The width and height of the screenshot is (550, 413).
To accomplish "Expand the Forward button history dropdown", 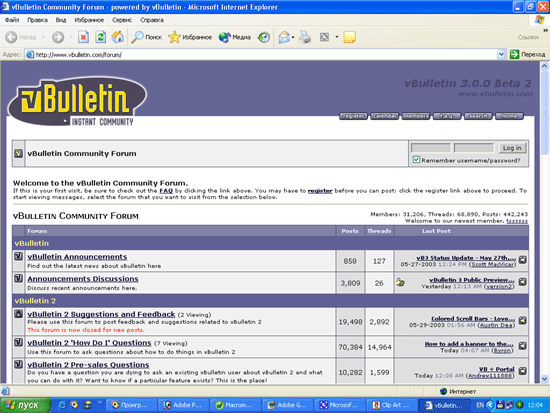I will [70, 37].
